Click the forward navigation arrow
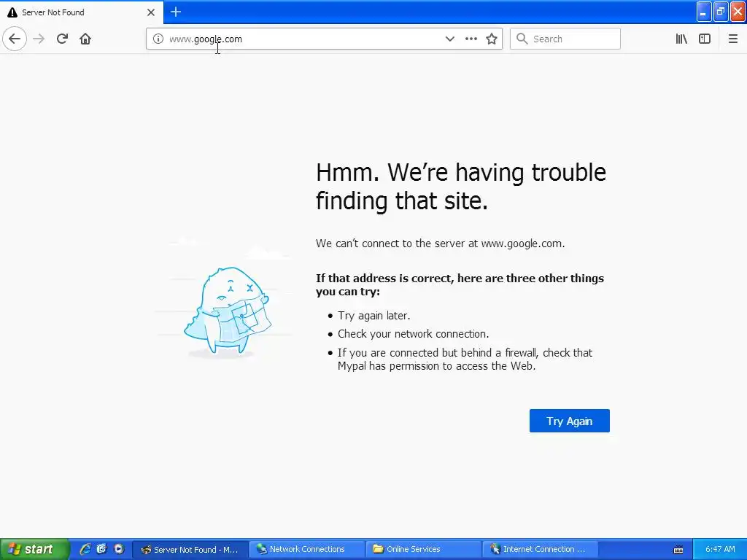Screen dimensions: 747x560 click(39, 39)
